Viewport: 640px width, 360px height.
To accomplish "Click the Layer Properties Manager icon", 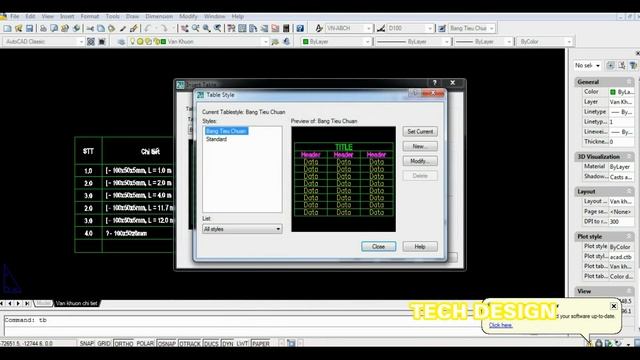I will 121,42.
